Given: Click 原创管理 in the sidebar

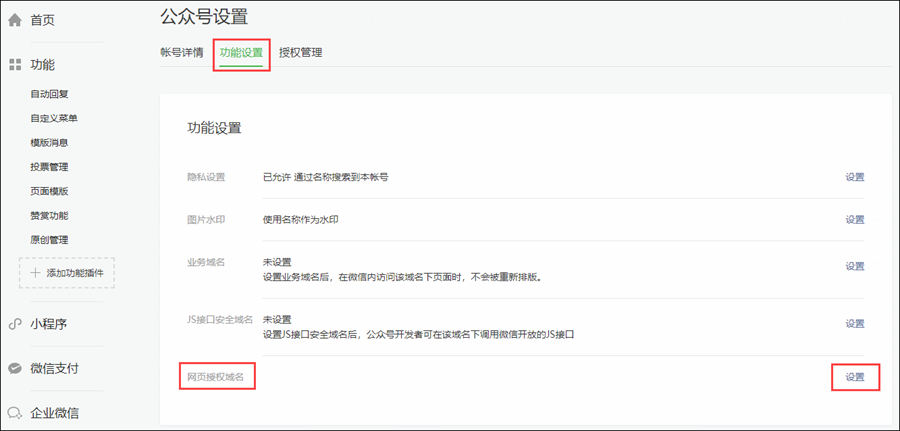Looking at the screenshot, I should (x=49, y=240).
